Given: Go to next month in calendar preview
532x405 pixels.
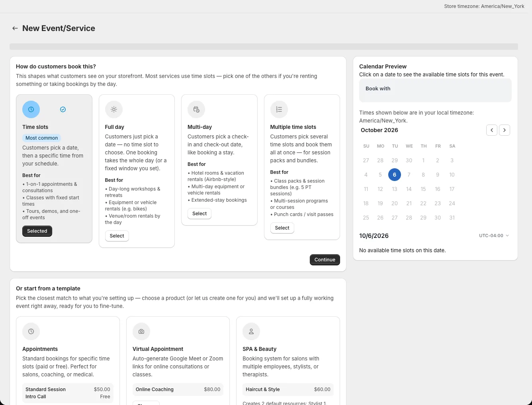Looking at the screenshot, I should coord(505,130).
